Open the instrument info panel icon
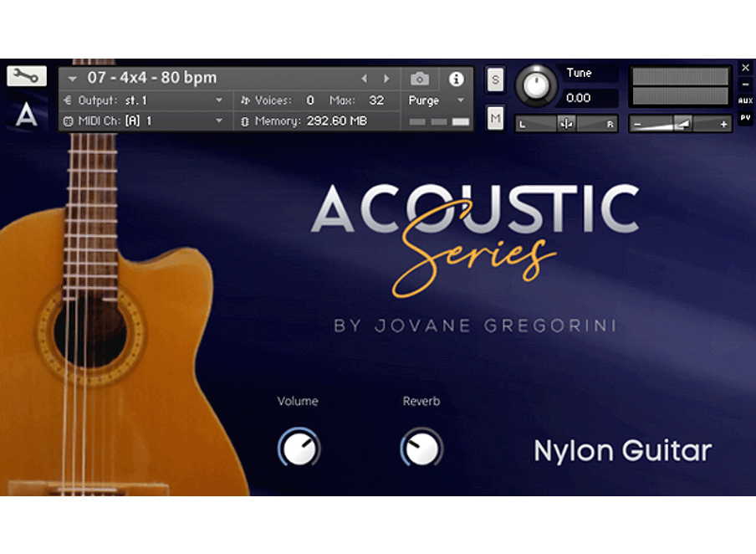The image size is (756, 554). 456,79
